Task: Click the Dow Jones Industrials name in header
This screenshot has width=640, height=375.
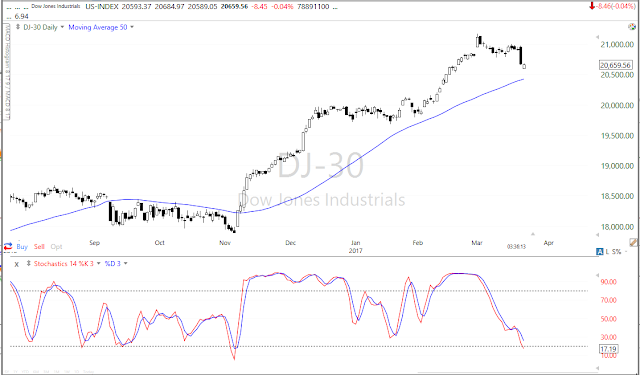Action: pos(56,7)
